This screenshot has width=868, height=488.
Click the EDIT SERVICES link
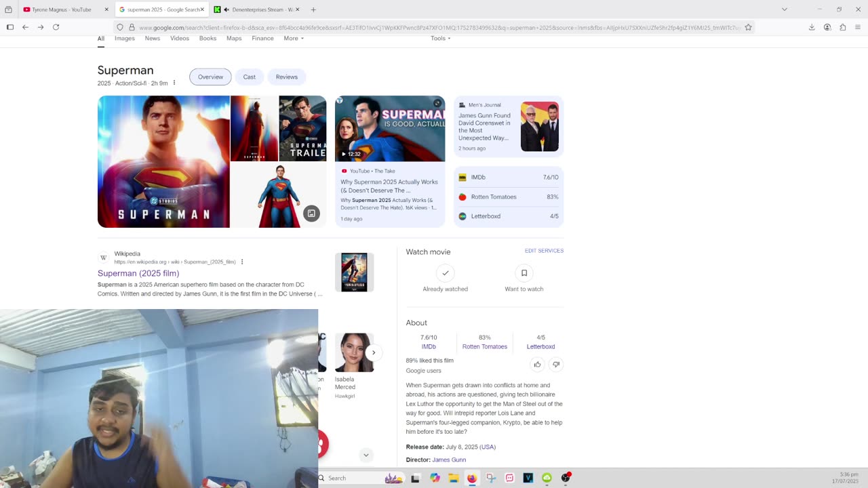[x=544, y=251]
